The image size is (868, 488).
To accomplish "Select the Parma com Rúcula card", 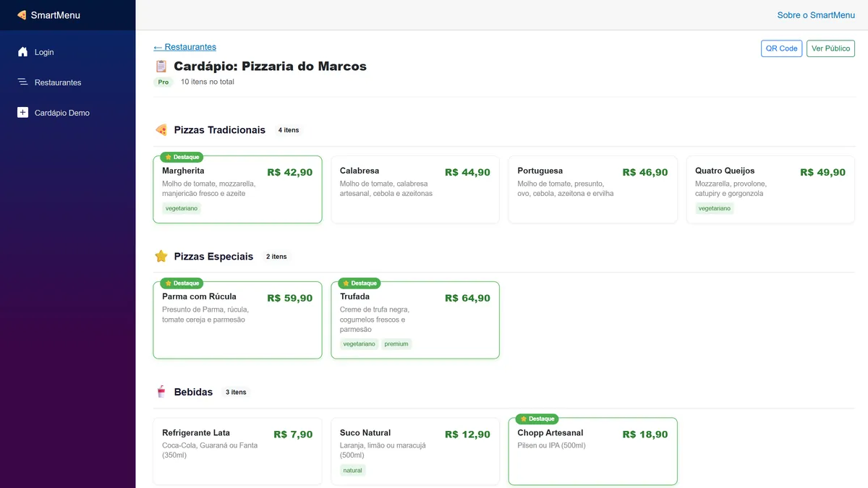I will tap(237, 320).
